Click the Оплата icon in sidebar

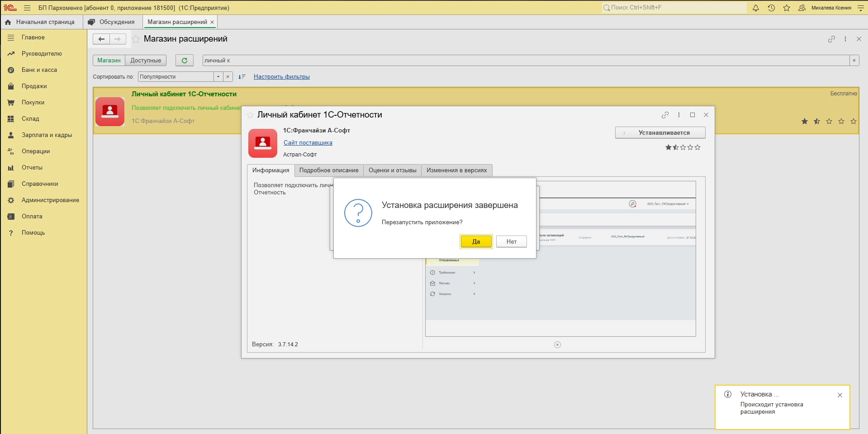(x=11, y=217)
